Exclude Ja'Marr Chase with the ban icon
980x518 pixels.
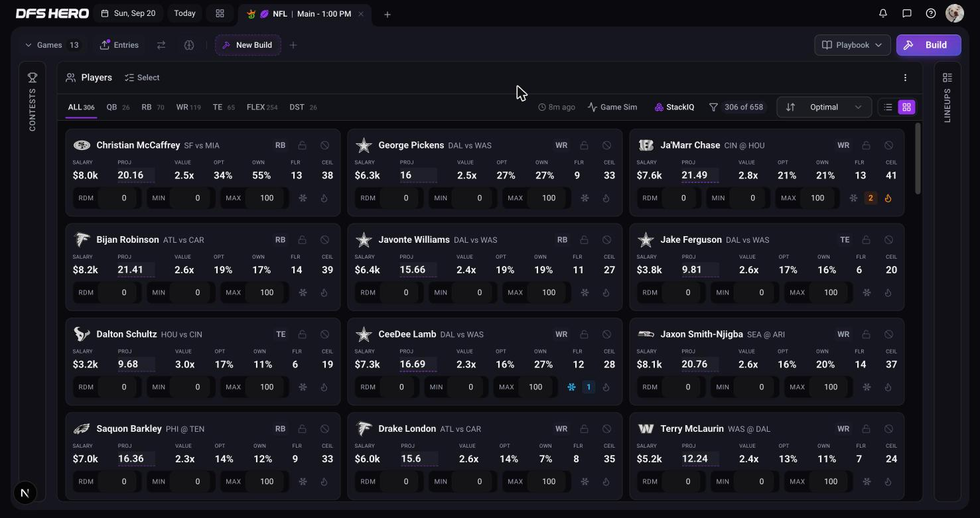coord(888,145)
